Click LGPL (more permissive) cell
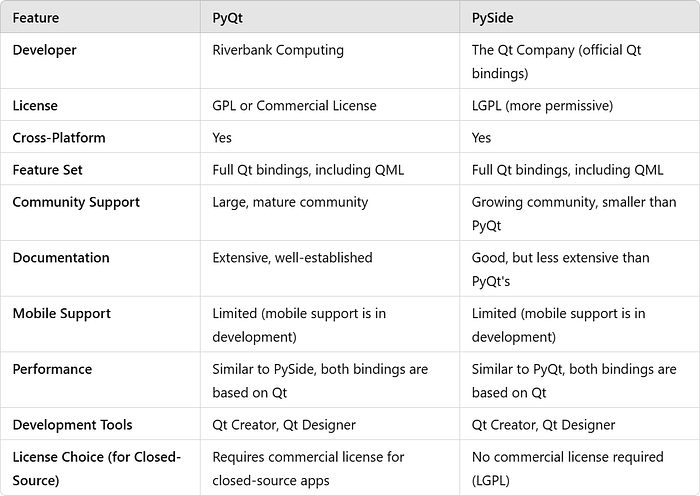 (x=542, y=105)
